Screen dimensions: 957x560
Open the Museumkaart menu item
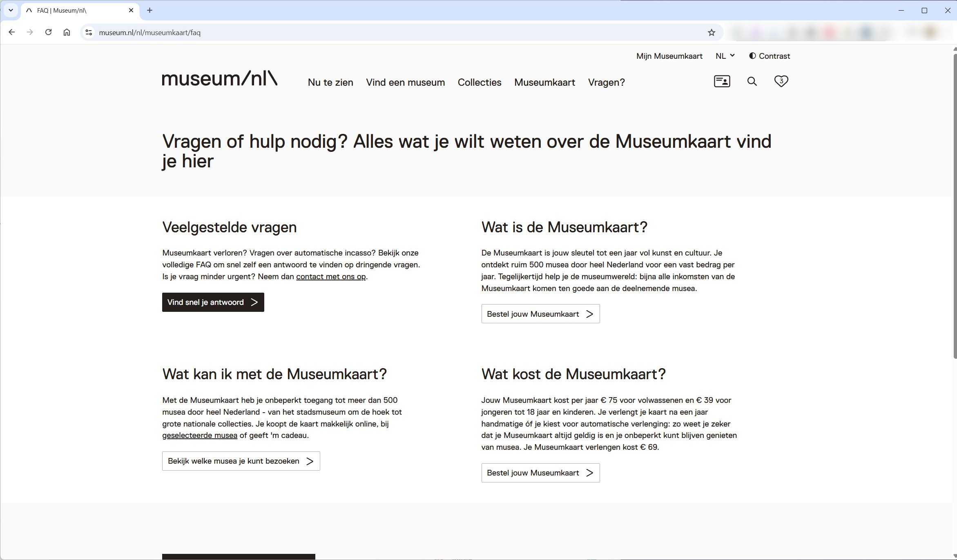coord(544,82)
